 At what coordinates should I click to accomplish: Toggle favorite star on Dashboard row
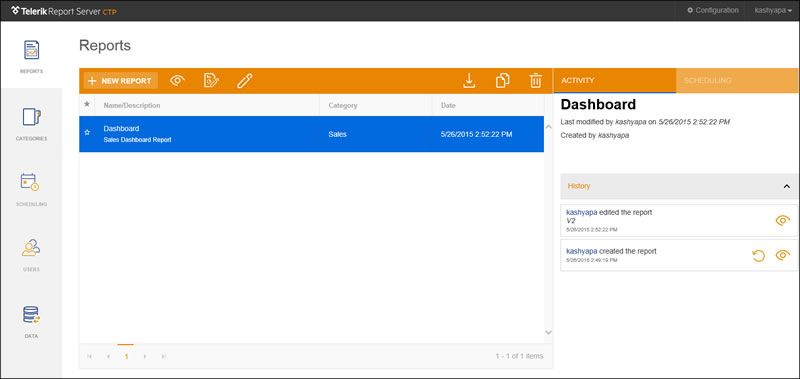click(87, 133)
